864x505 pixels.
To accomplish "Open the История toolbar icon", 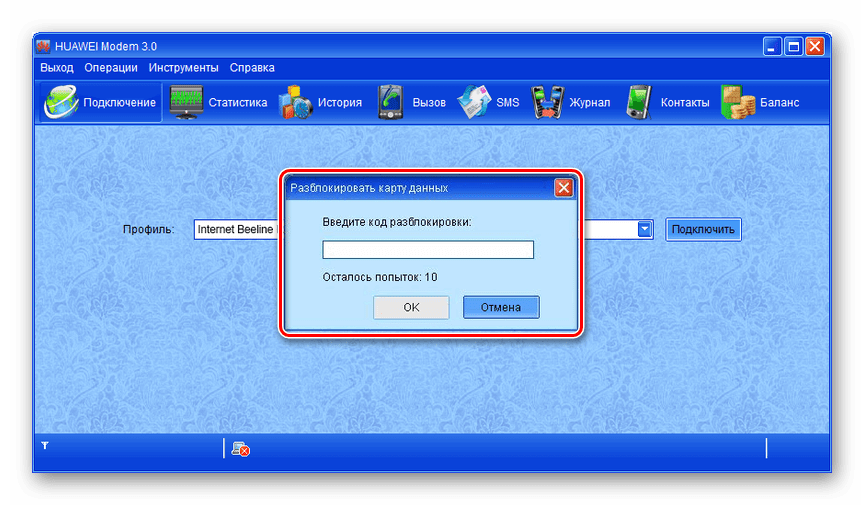I will 296,102.
